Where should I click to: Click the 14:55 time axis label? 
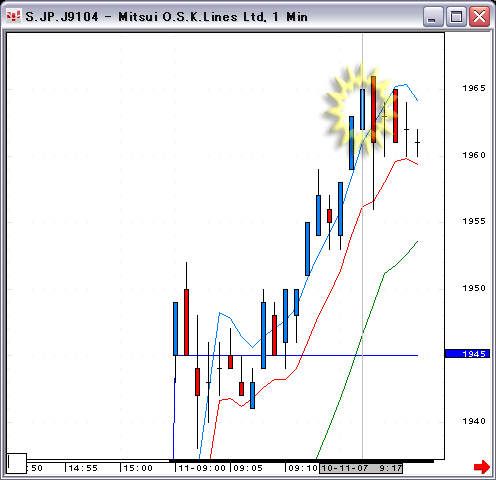pos(83,468)
